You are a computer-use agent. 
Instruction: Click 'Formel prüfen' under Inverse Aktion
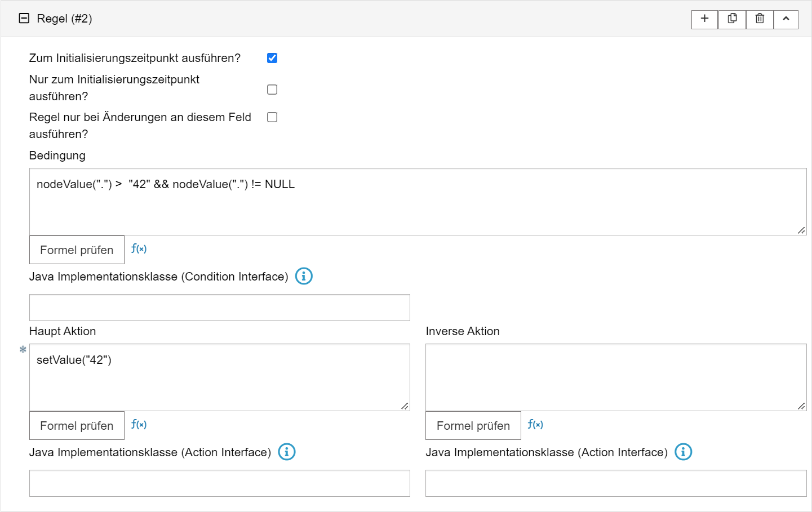[473, 426]
